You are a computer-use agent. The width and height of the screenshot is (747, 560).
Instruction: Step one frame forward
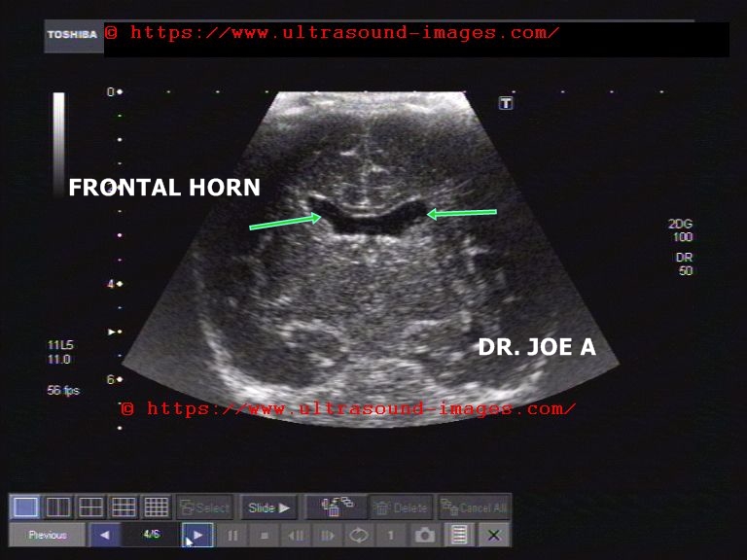click(x=328, y=535)
